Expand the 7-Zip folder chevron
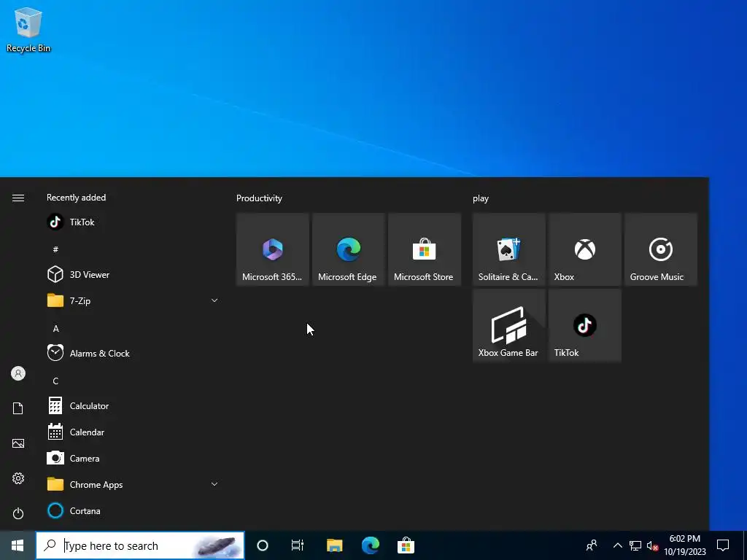747x560 pixels. click(x=214, y=300)
